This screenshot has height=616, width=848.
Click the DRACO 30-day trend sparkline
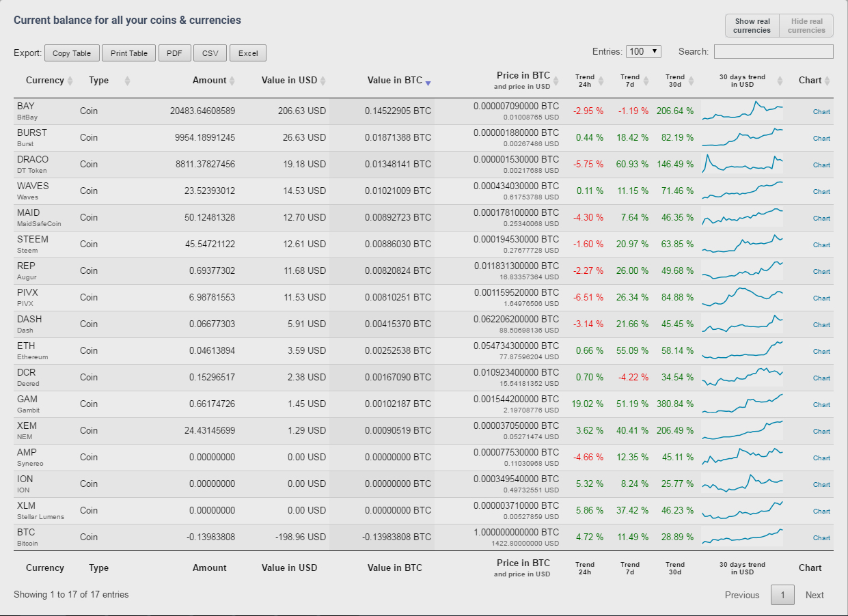[x=742, y=164]
